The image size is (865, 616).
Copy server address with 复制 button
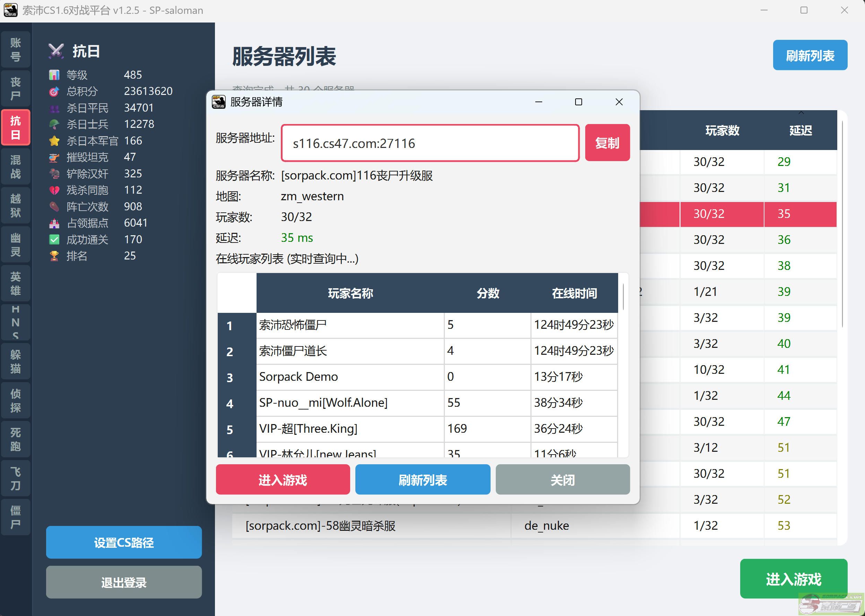(x=607, y=143)
